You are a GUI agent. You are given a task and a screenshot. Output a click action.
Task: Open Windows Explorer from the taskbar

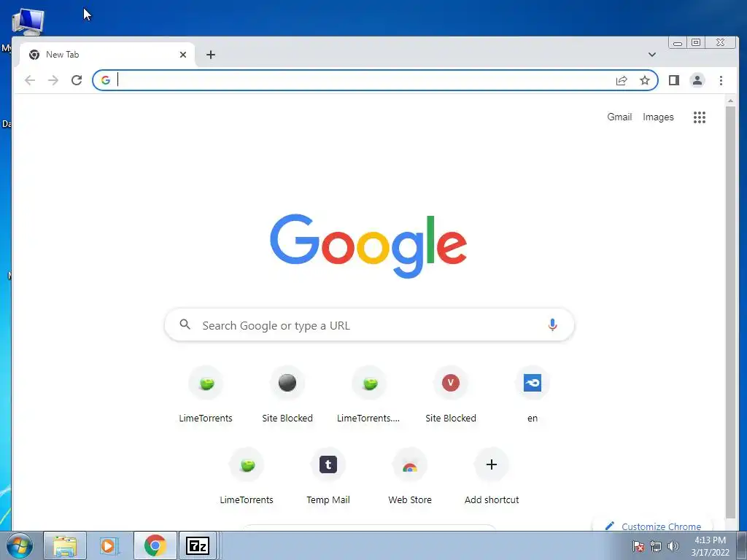[x=65, y=545]
